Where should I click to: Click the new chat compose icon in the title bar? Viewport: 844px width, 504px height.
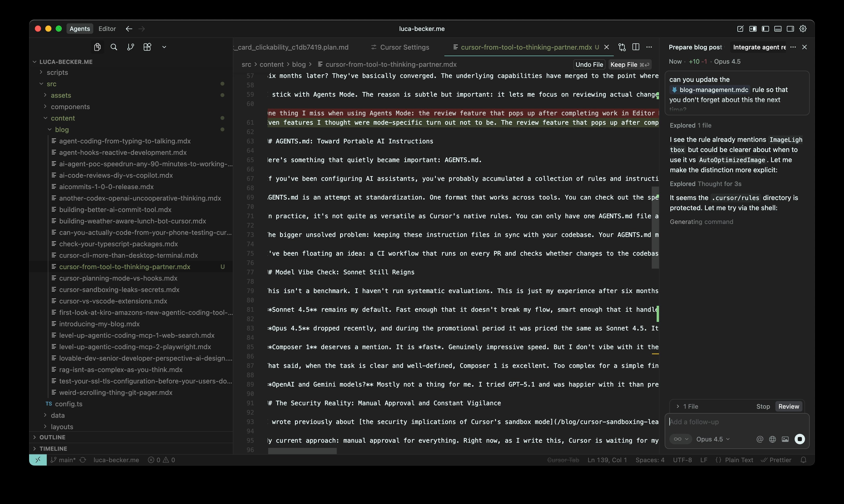(740, 29)
